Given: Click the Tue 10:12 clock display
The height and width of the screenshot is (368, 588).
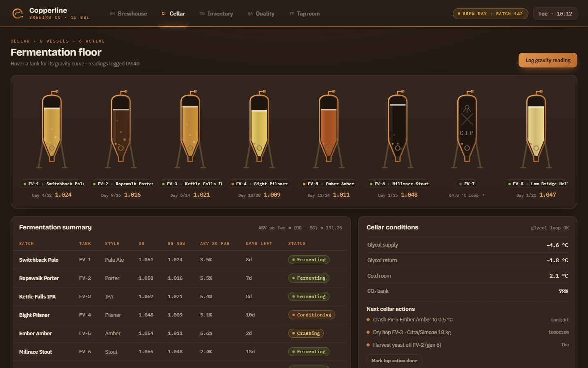Looking at the screenshot, I should coord(555,13).
